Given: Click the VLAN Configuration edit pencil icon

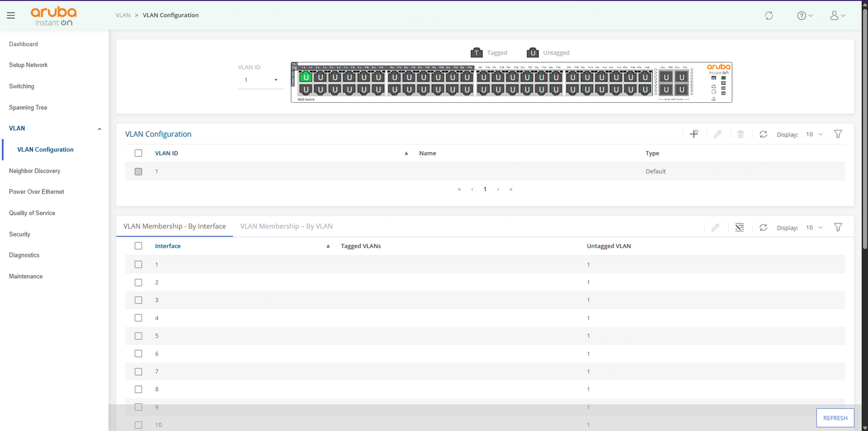Looking at the screenshot, I should click(717, 134).
